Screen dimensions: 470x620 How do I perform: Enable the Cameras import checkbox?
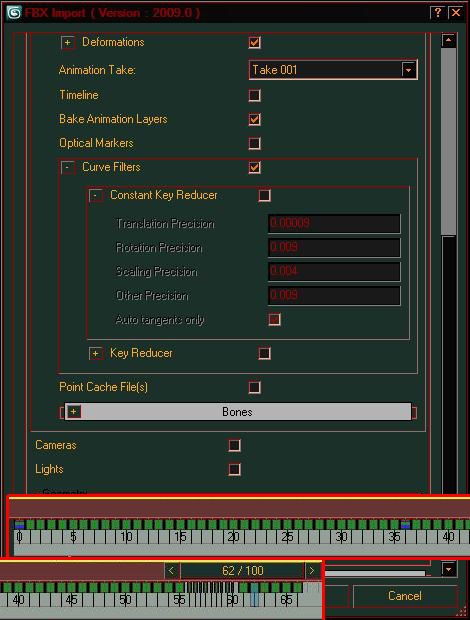(x=234, y=445)
